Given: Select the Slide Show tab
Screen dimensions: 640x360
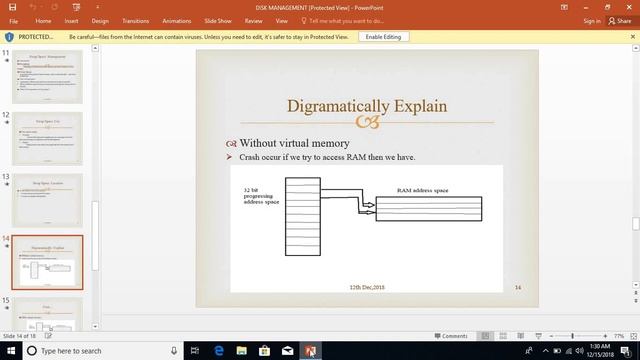Looking at the screenshot, I should tap(218, 21).
